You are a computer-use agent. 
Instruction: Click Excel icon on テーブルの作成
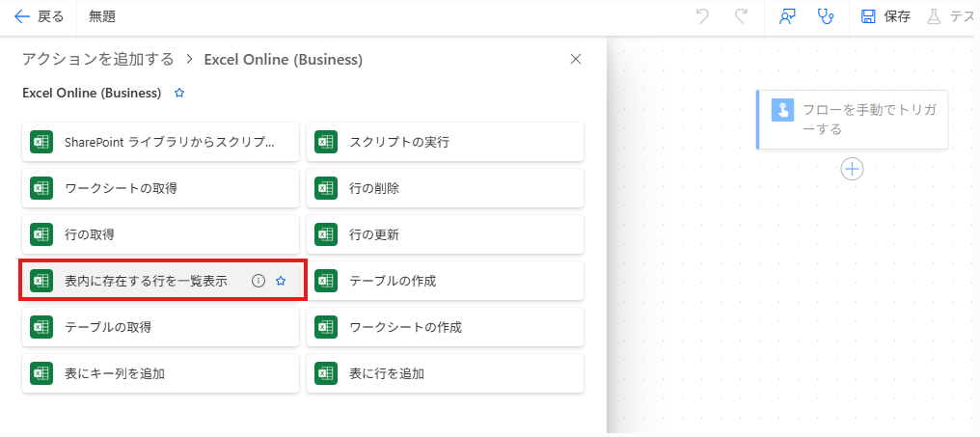pyautogui.click(x=326, y=282)
